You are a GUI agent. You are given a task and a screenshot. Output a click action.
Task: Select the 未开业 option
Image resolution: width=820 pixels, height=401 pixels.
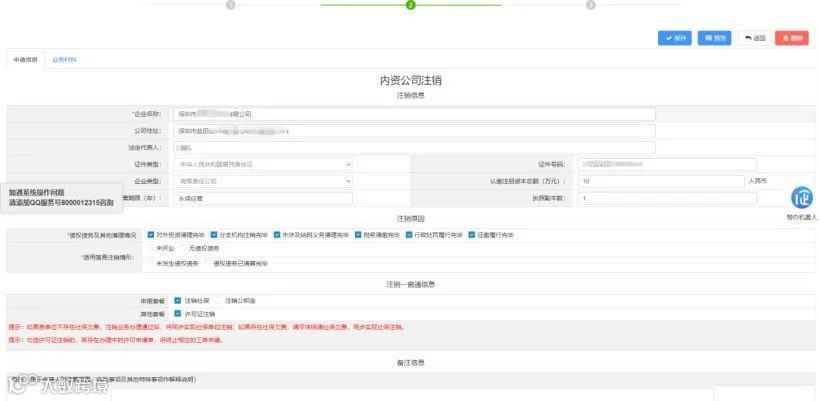pos(151,247)
